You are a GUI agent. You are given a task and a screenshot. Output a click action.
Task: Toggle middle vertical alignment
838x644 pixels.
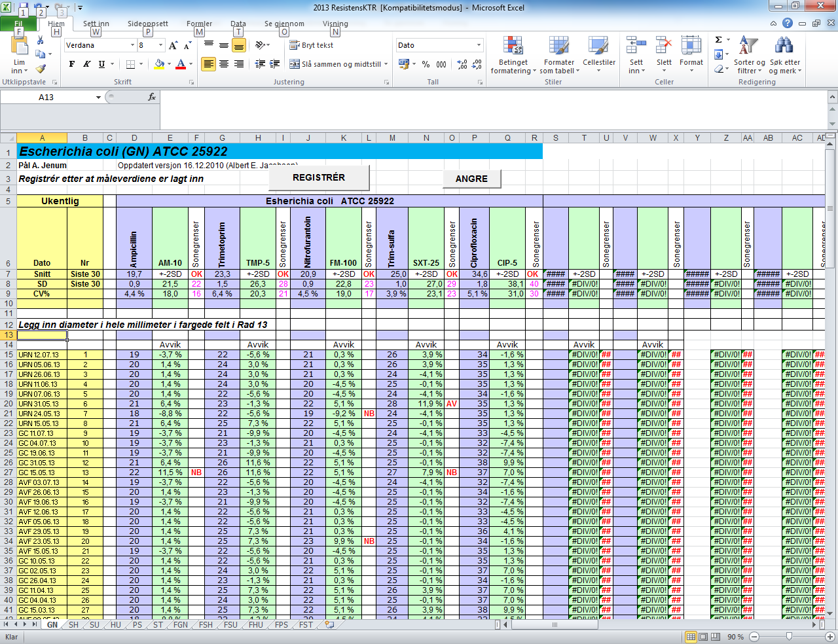[x=224, y=45]
